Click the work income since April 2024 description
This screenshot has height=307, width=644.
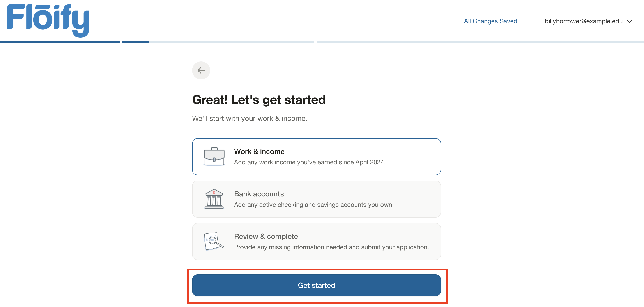click(x=310, y=162)
